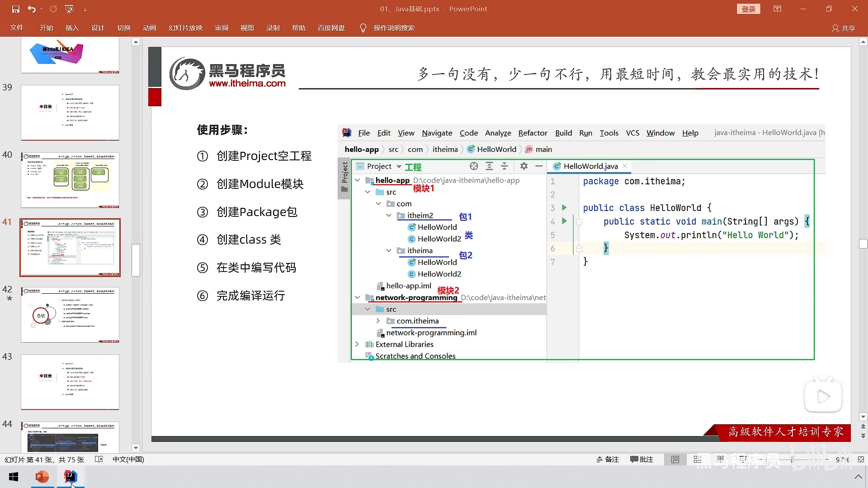Start slideshow from beginning icon in title bar
This screenshot has width=868, height=488.
point(69,9)
